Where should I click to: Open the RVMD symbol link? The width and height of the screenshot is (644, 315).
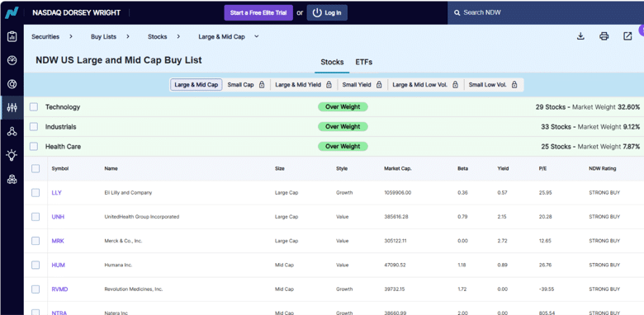60,289
